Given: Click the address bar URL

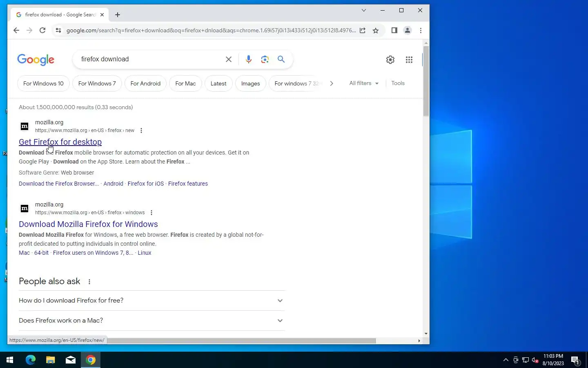Looking at the screenshot, I should click(x=211, y=30).
